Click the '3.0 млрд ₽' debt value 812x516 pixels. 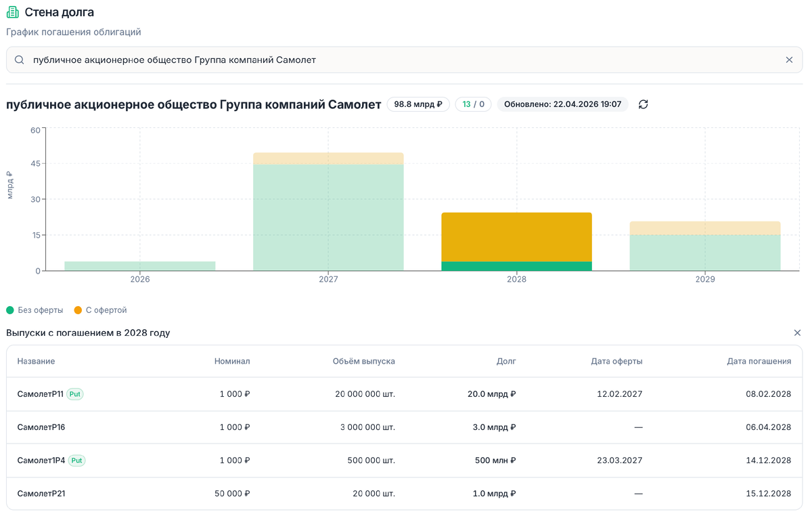click(x=495, y=427)
